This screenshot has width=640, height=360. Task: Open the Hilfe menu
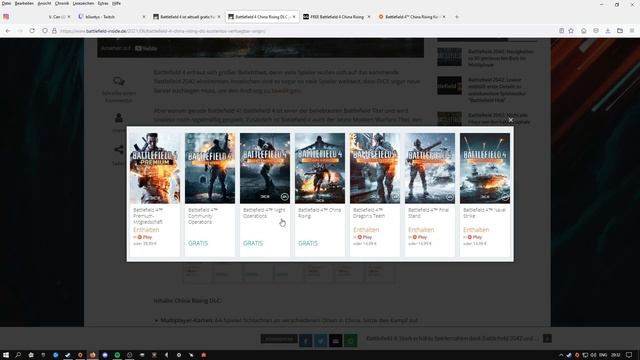click(116, 3)
